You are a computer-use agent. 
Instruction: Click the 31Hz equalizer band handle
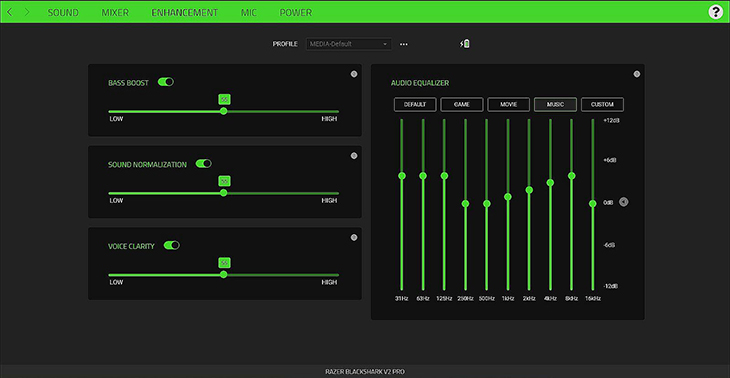402,176
